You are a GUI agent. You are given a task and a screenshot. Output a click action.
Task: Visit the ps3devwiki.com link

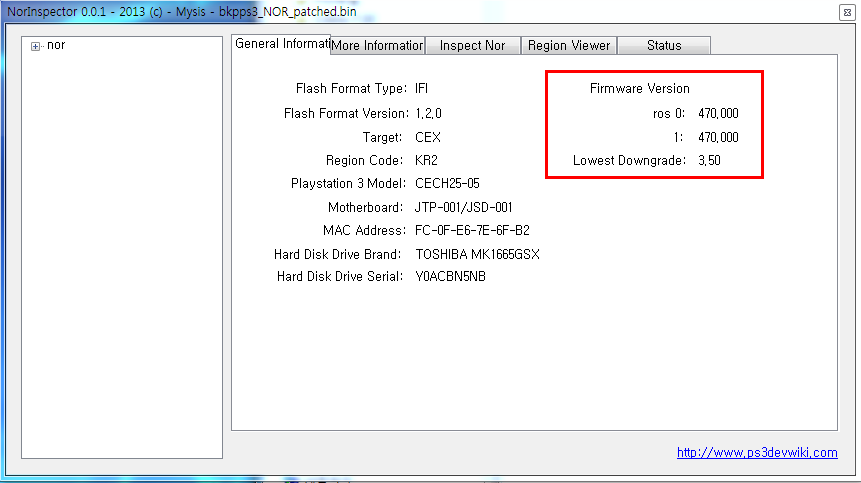[x=757, y=452]
